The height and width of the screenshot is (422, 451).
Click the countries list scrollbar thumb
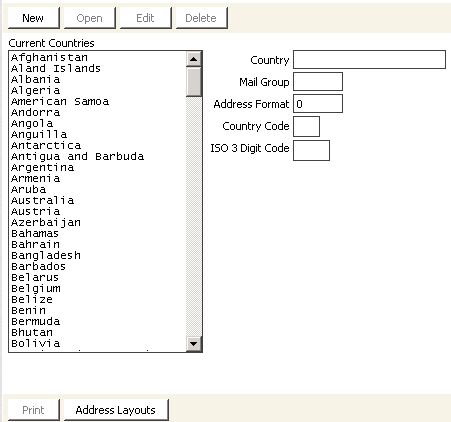tap(194, 82)
